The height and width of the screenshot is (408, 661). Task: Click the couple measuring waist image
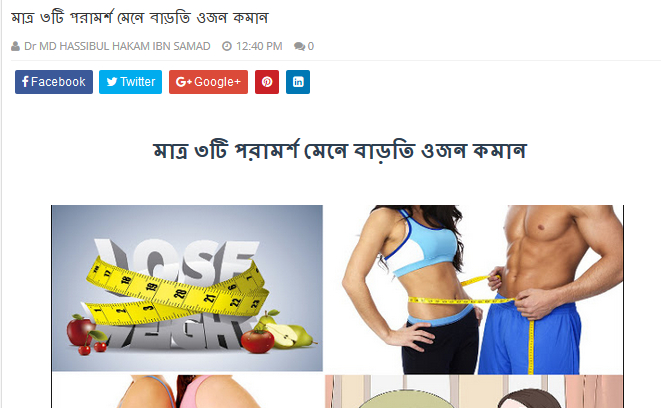474,290
